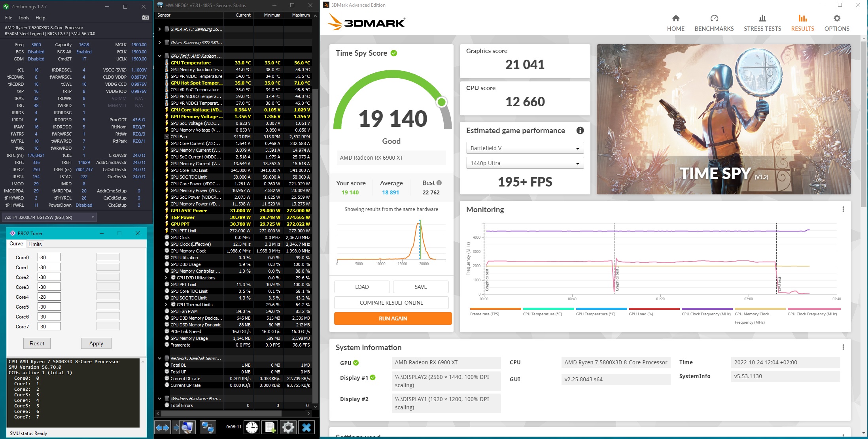Viewport: 868px width, 439px height.
Task: Go to 3DMark Options gear
Action: tap(836, 23)
